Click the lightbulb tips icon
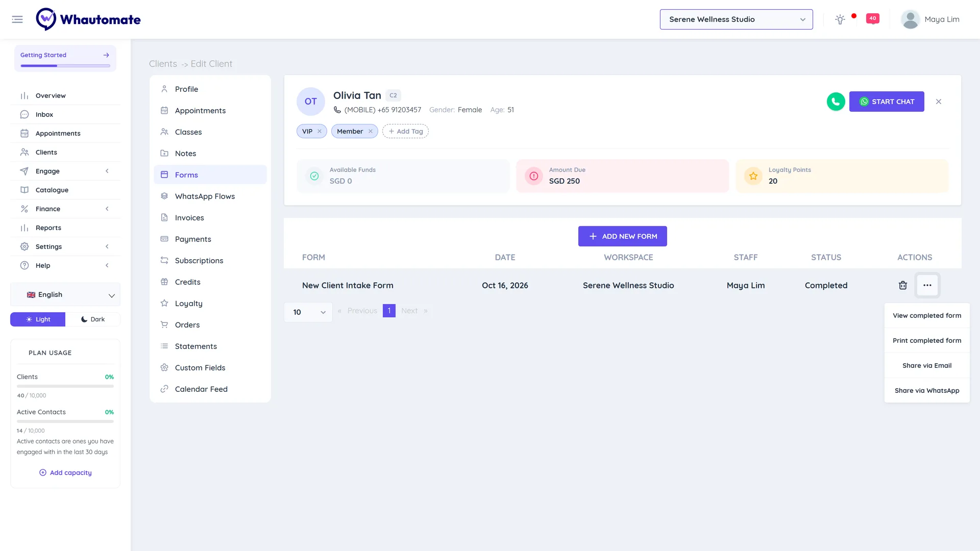The width and height of the screenshot is (980, 551). click(840, 19)
